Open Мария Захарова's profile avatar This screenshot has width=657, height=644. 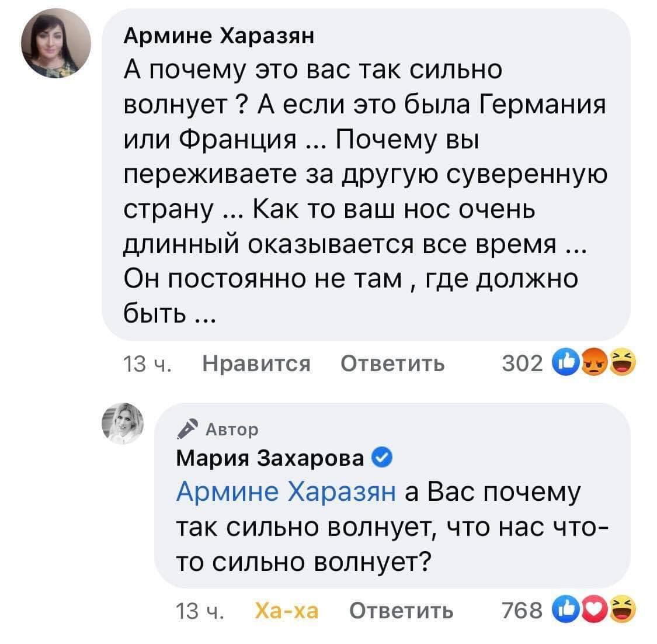point(123,424)
